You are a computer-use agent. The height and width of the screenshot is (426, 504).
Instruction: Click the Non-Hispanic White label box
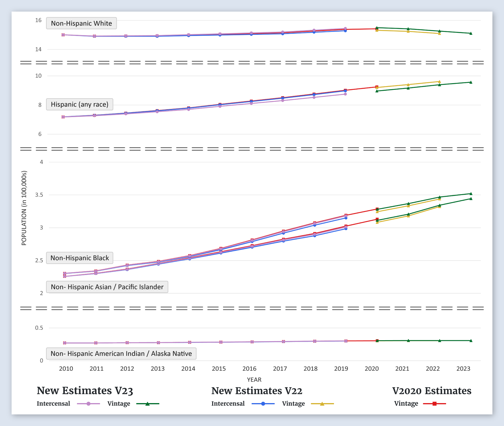(x=81, y=23)
